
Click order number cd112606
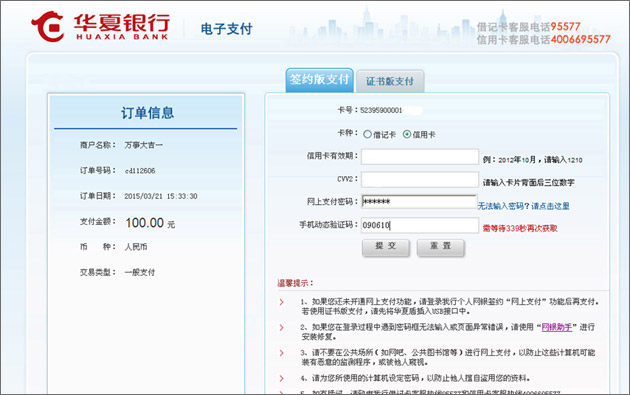[140, 171]
